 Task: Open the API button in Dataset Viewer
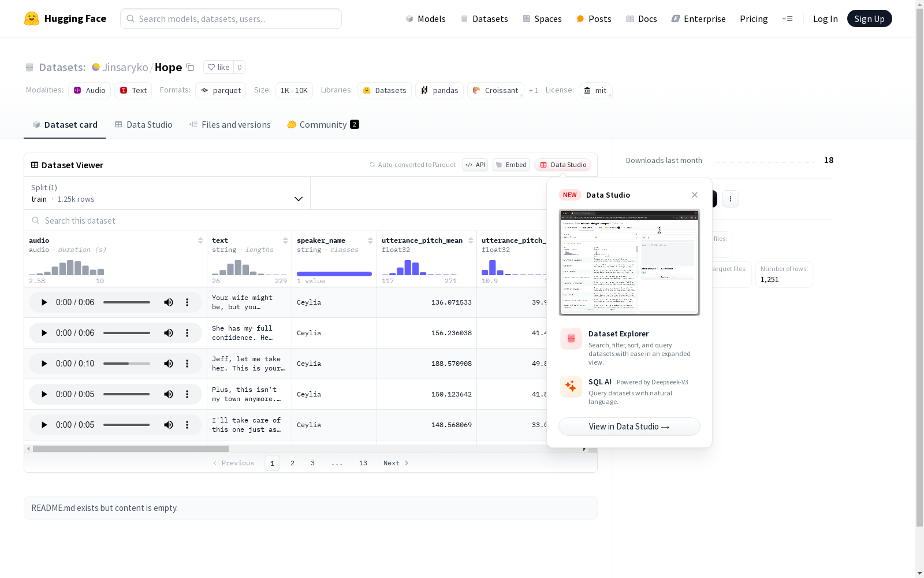pyautogui.click(x=475, y=165)
